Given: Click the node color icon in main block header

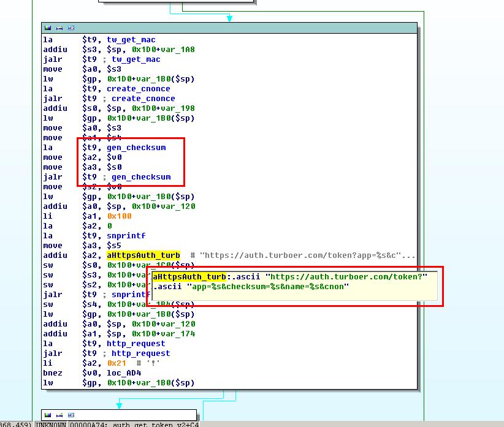Looking at the screenshot, I should pyautogui.click(x=48, y=28).
